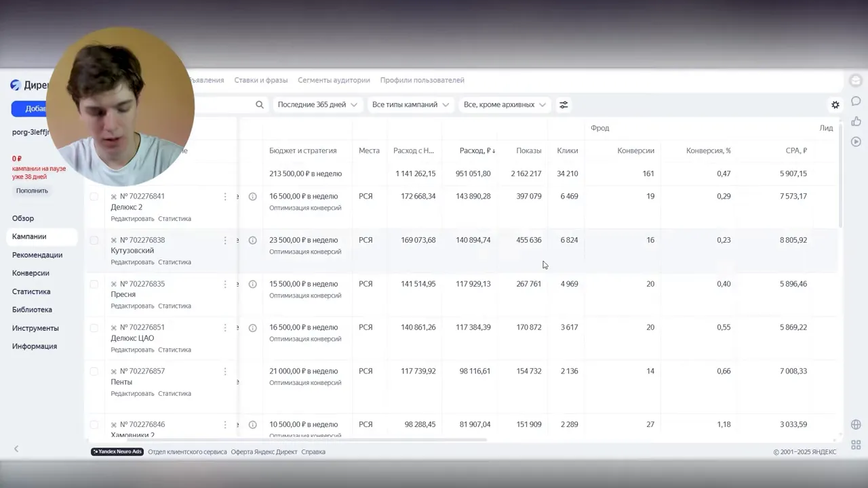Viewport: 868px width, 488px height.
Task: Open three-dot menu for Делюкс 2 campaign
Action: pos(225,197)
